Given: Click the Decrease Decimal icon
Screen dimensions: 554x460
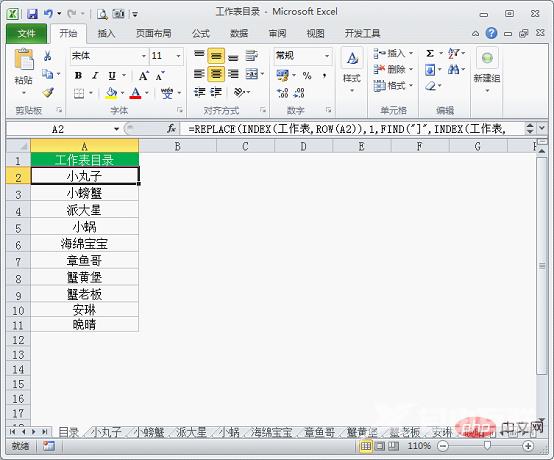Looking at the screenshot, I should click(299, 93).
